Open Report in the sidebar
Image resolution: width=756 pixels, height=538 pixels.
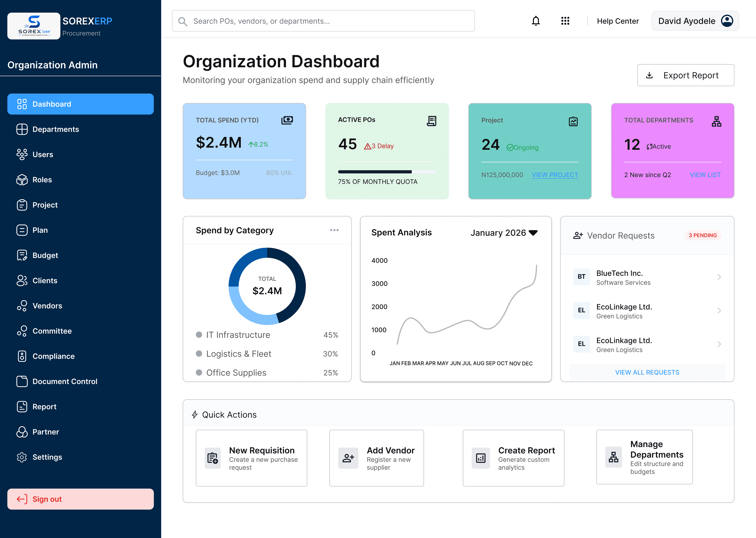tap(81, 406)
